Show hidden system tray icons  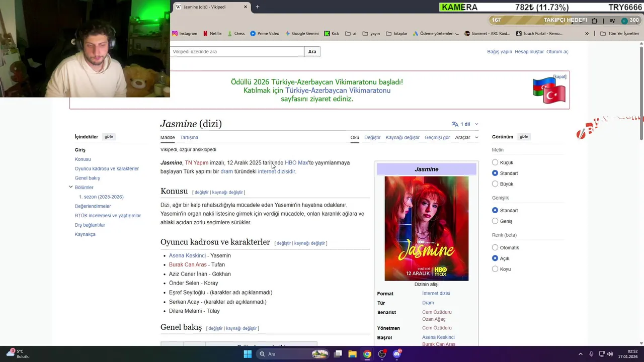tap(580, 354)
